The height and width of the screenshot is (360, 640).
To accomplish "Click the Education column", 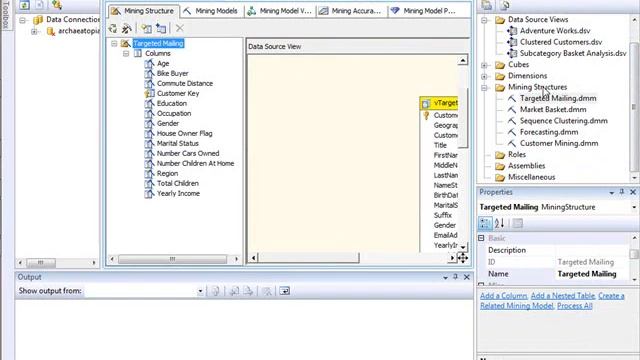I will (172, 103).
